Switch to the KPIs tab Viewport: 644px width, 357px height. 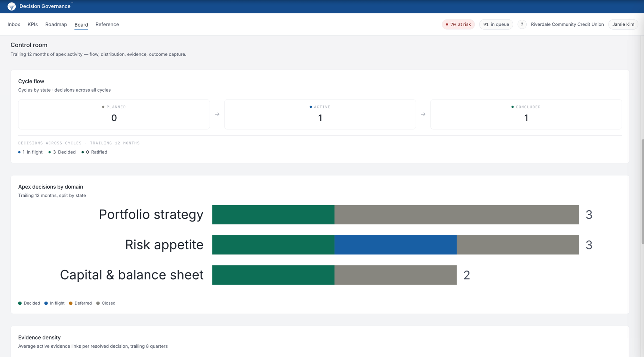tap(33, 24)
